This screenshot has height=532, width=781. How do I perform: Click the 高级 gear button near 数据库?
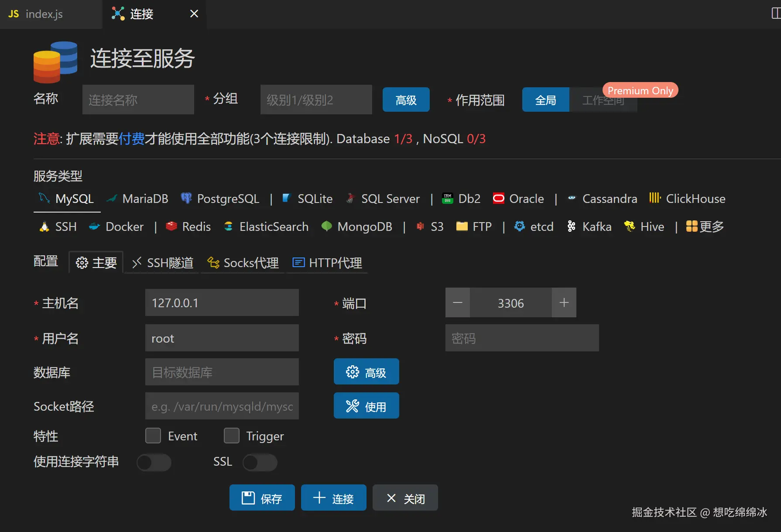point(367,372)
